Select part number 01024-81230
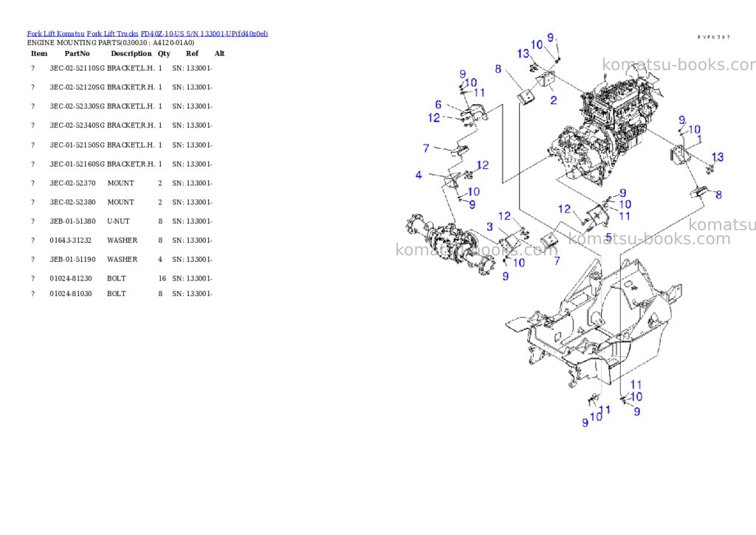The height and width of the screenshot is (535, 756). (70, 279)
